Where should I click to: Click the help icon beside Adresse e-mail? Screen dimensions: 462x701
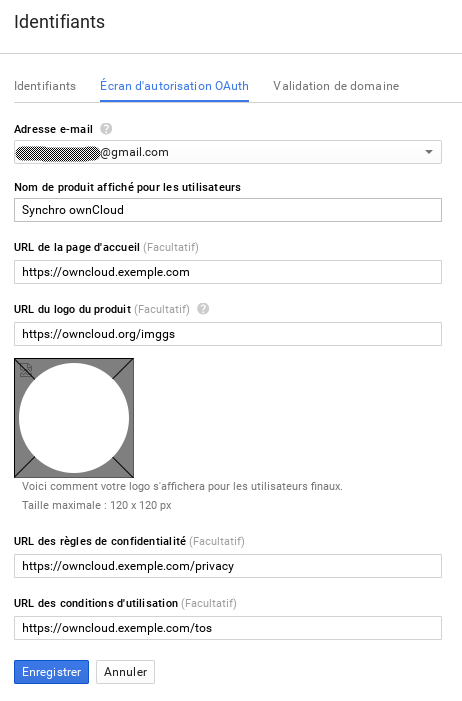[106, 129]
